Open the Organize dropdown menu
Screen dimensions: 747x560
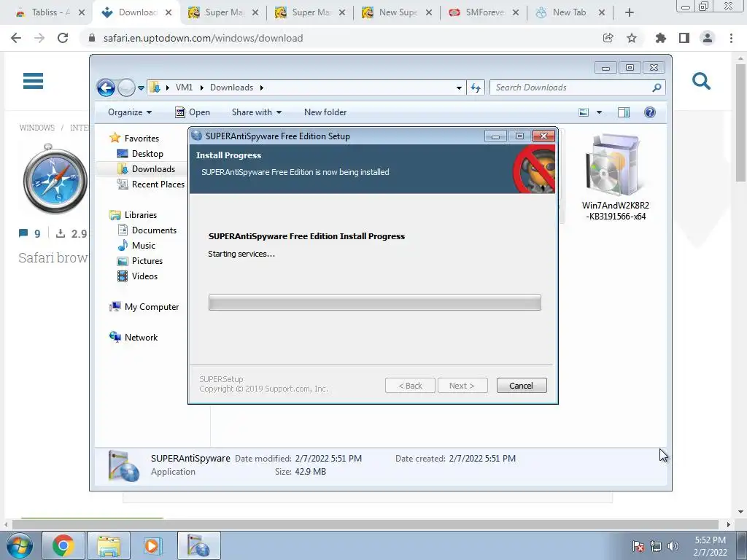(x=130, y=112)
